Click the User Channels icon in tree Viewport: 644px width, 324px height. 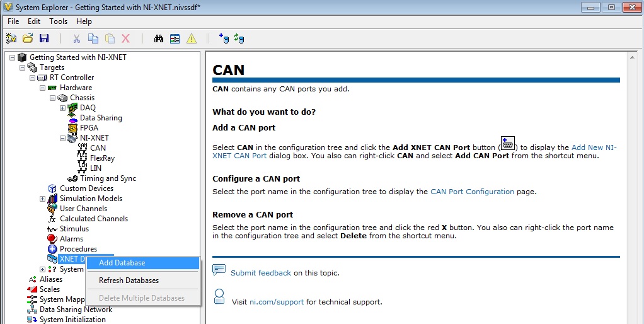(52, 209)
